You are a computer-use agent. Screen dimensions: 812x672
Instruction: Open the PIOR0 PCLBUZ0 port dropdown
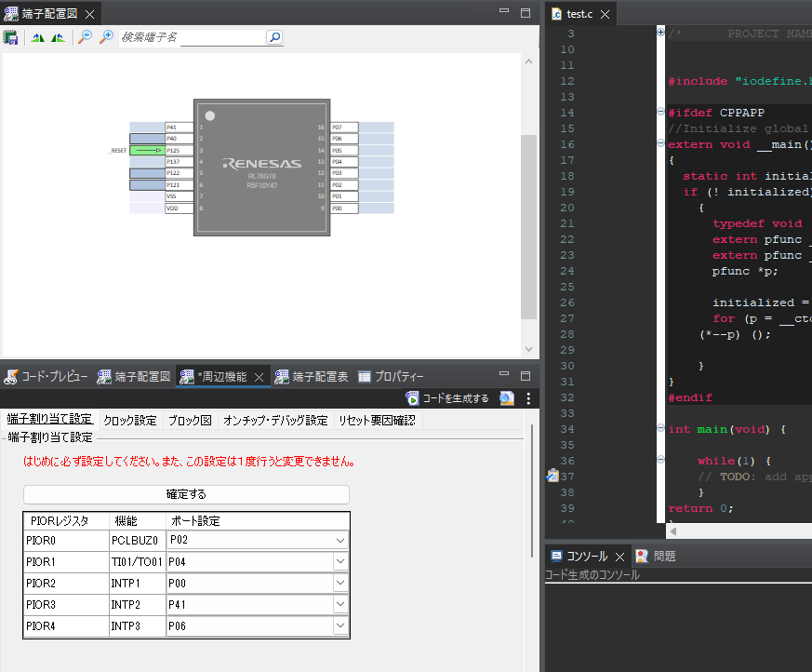pos(339,541)
